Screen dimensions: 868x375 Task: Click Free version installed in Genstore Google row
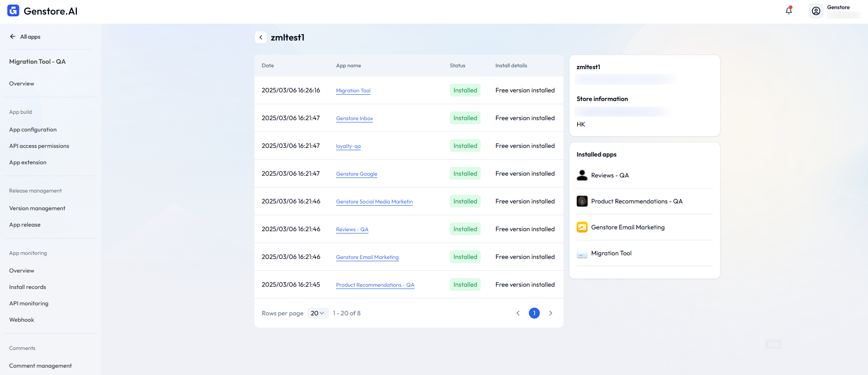point(525,173)
